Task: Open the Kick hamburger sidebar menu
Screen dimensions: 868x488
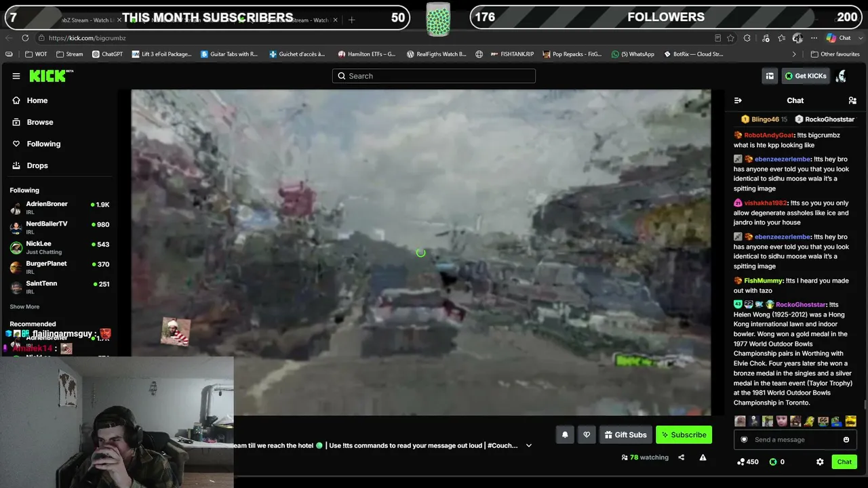Action: [16, 76]
